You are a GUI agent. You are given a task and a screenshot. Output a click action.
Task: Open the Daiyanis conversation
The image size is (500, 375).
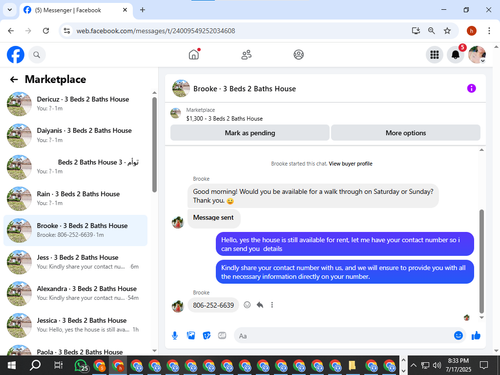click(75, 135)
